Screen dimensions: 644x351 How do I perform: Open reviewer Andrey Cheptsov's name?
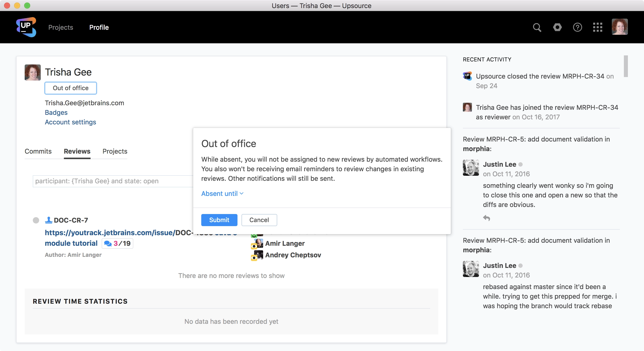[x=293, y=255]
